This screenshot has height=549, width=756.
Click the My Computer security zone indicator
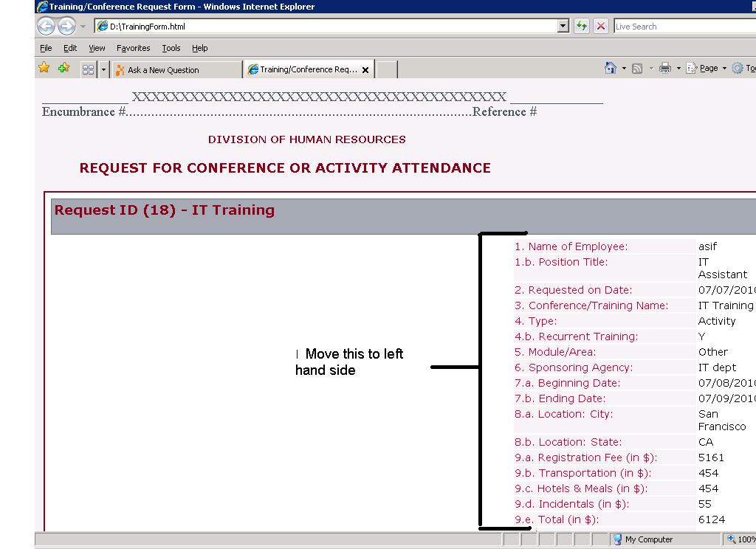pyautogui.click(x=648, y=539)
